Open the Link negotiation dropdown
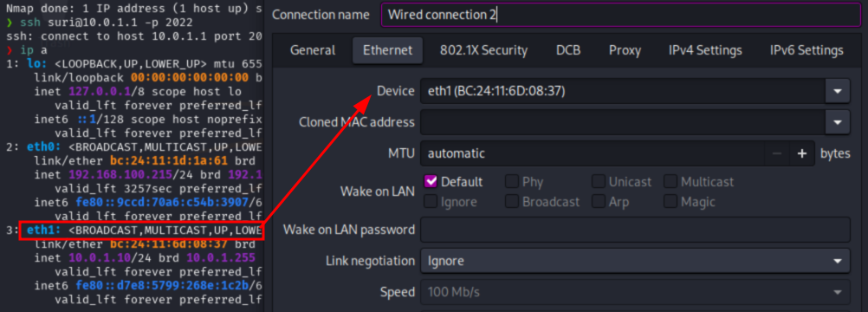The height and width of the screenshot is (312, 868). 635,261
